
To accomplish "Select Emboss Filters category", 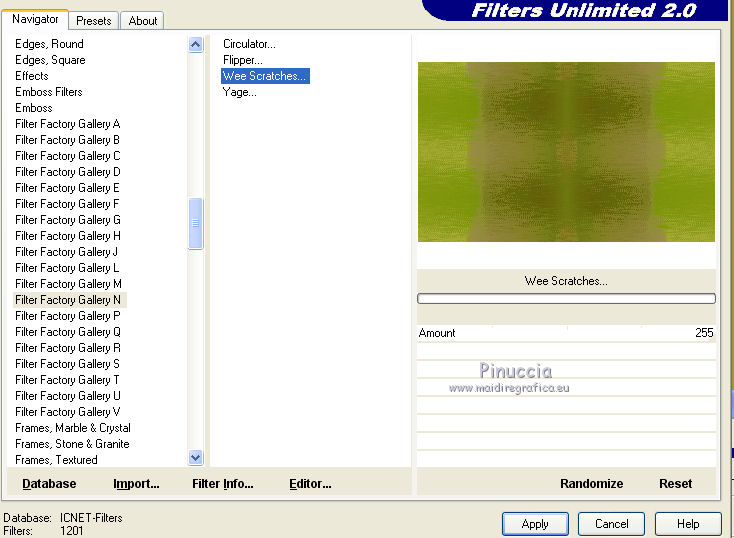I will point(49,92).
